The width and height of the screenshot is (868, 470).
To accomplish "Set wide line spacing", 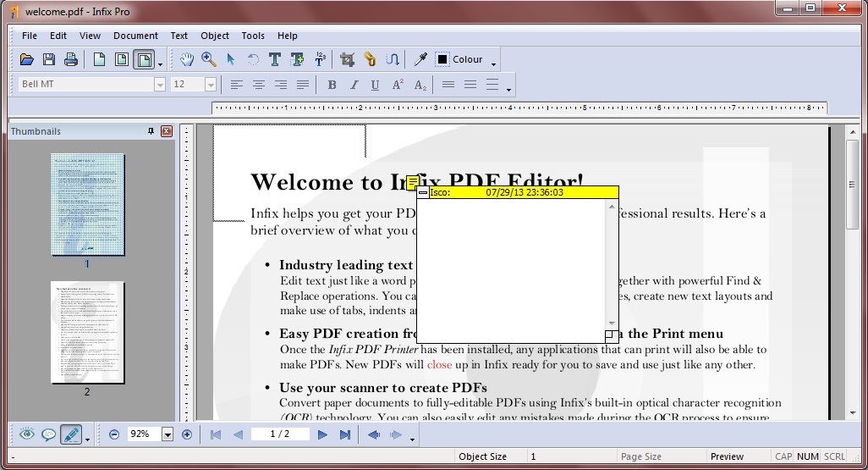I will point(492,84).
